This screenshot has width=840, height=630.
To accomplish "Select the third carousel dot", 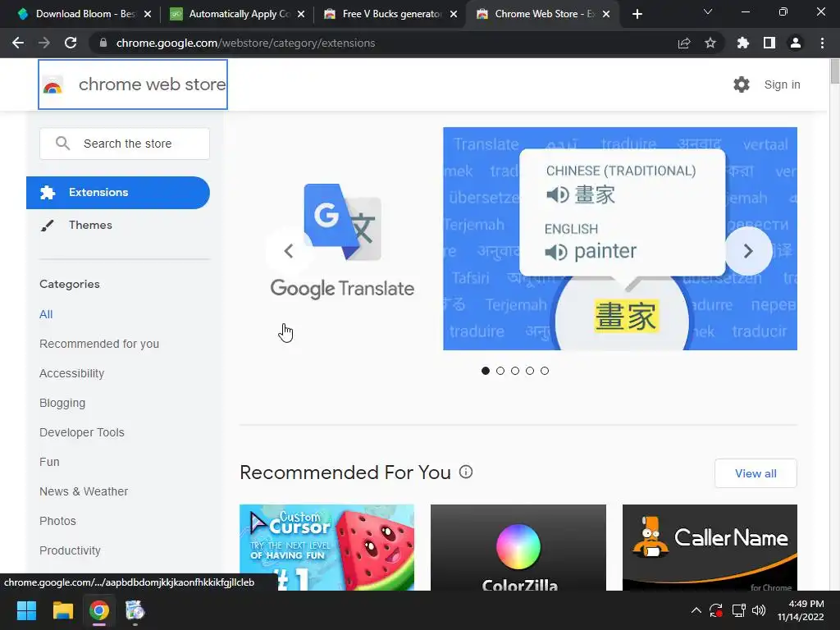I will click(x=515, y=371).
